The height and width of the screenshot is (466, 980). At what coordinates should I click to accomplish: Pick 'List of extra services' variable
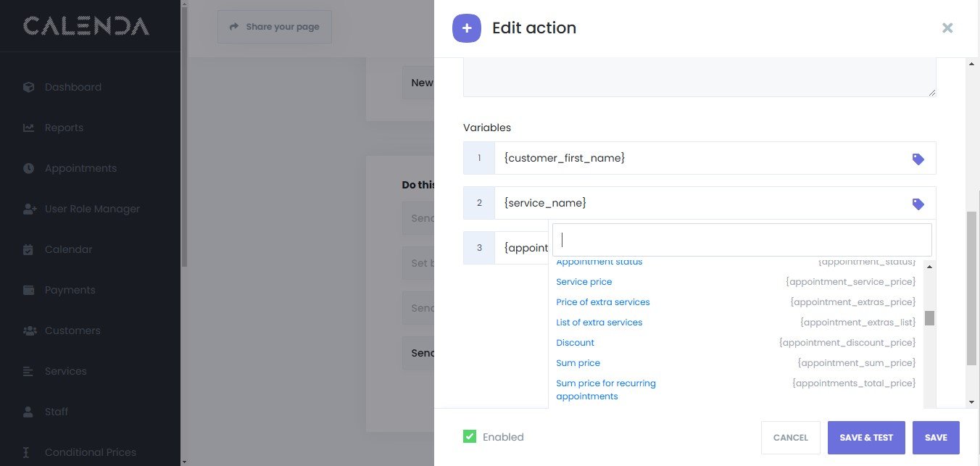[599, 323]
